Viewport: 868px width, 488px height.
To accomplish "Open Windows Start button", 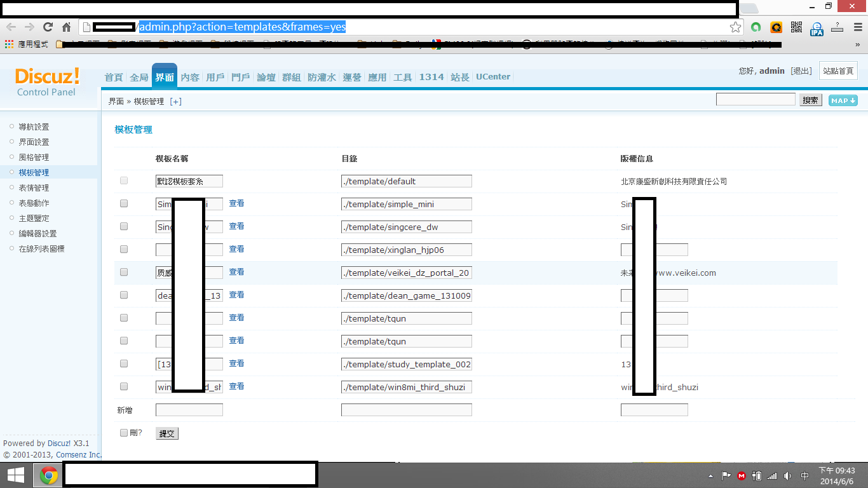I will pyautogui.click(x=15, y=475).
